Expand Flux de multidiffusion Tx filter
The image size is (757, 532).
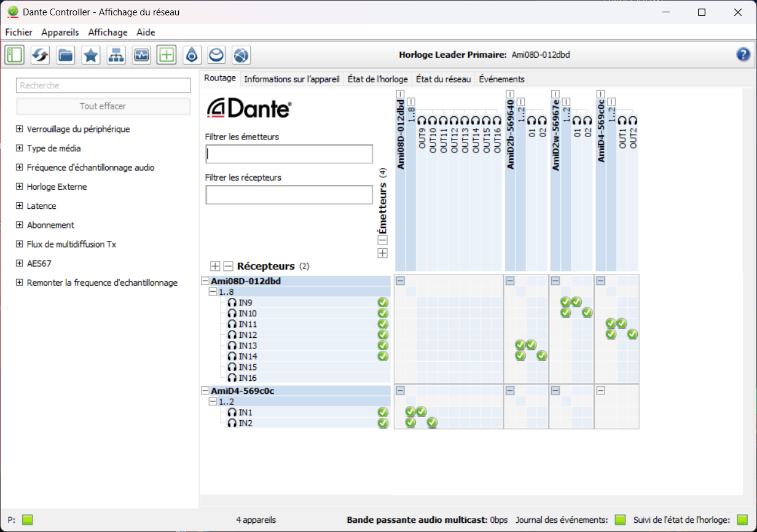20,244
